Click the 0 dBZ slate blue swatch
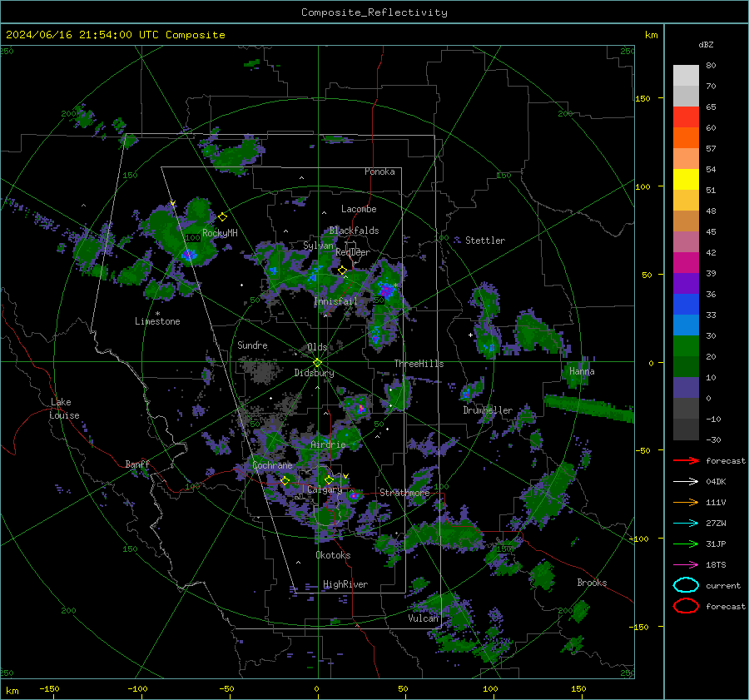The width and height of the screenshot is (749, 700). 686,388
